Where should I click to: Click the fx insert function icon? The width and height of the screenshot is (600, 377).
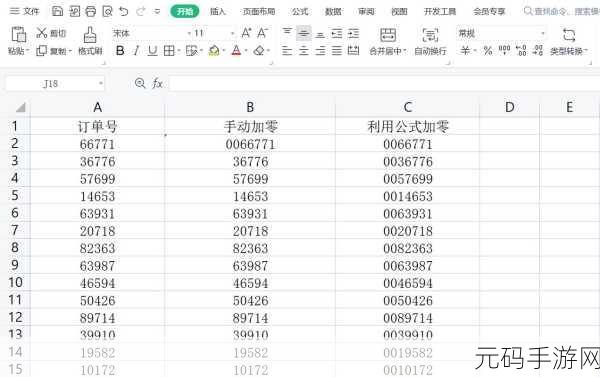pyautogui.click(x=157, y=83)
